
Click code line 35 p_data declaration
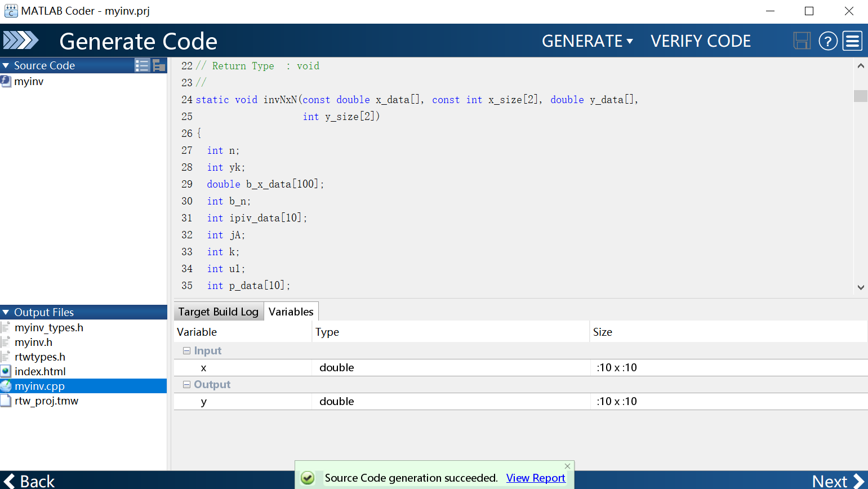point(248,286)
